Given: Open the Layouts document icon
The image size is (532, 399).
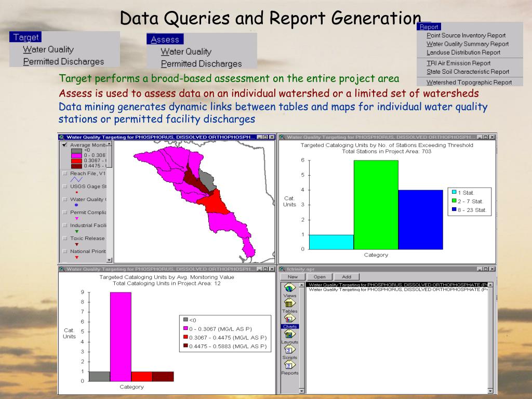Looking at the screenshot, I should (x=290, y=334).
